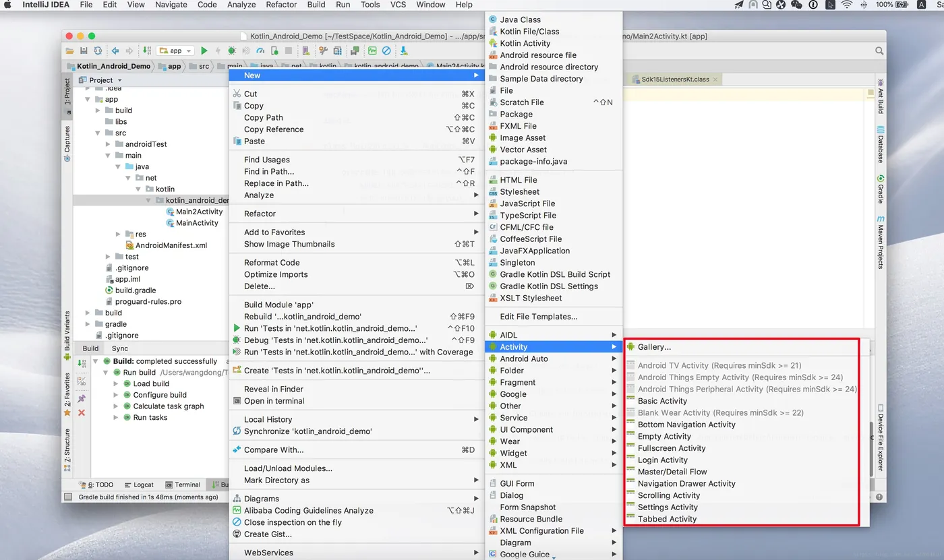Click the search magnifier in IDE window
Screen dimensions: 944x560
coord(879,51)
